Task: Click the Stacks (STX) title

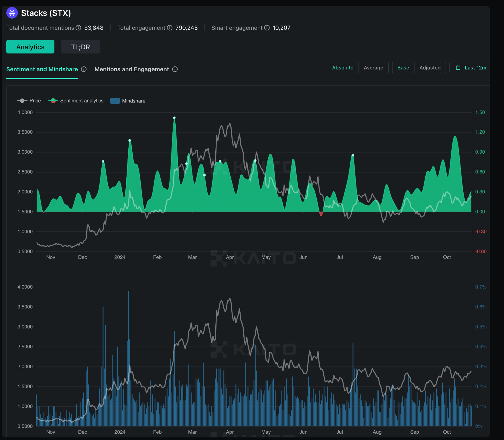Action: click(46, 13)
